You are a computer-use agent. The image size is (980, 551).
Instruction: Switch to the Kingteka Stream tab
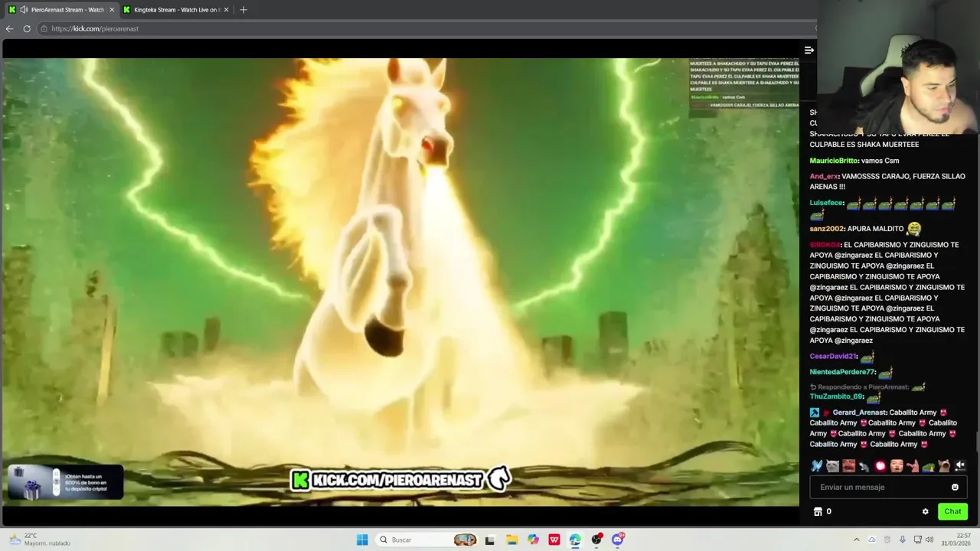(176, 10)
